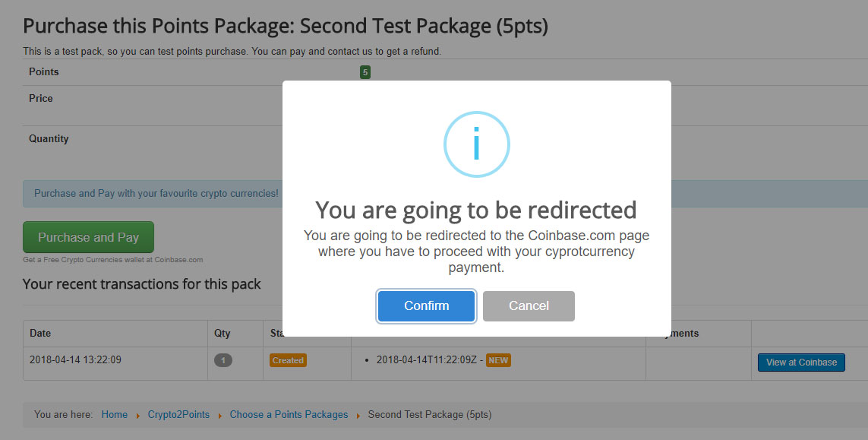Click the quantity 1 badge in table
Viewport: 868px width, 440px height.
point(223,360)
